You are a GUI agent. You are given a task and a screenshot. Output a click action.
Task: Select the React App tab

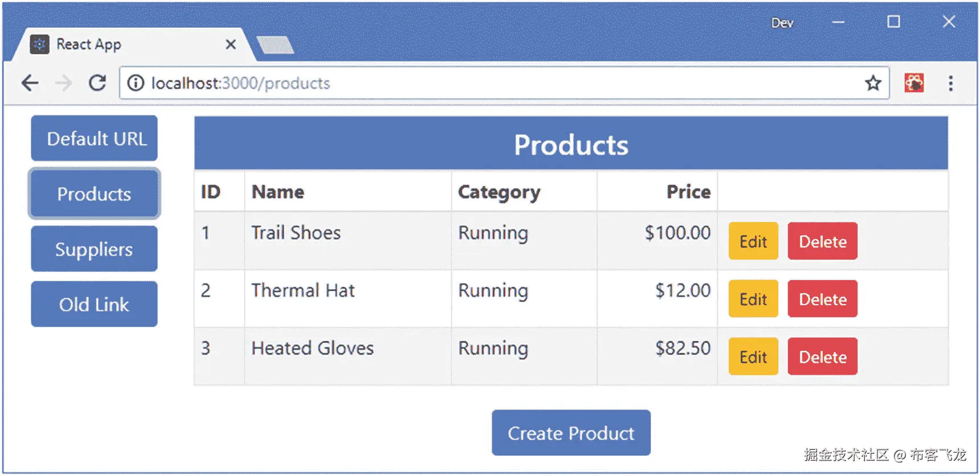pyautogui.click(x=114, y=44)
